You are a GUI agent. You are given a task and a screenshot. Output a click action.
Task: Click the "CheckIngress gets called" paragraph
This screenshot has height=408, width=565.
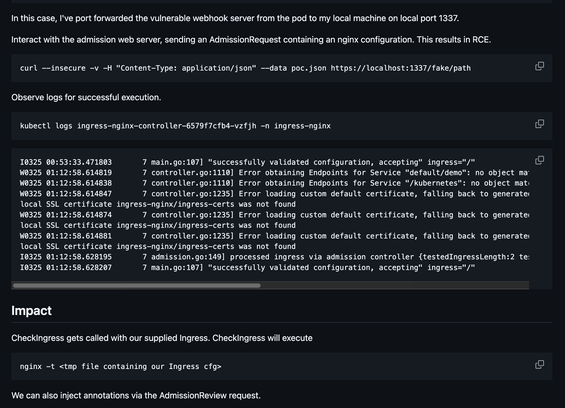162,338
